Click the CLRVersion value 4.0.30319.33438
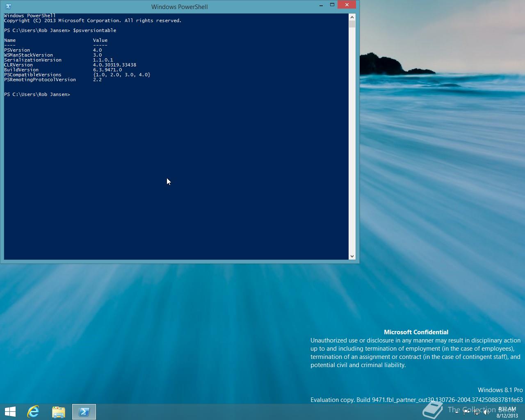 pos(115,65)
